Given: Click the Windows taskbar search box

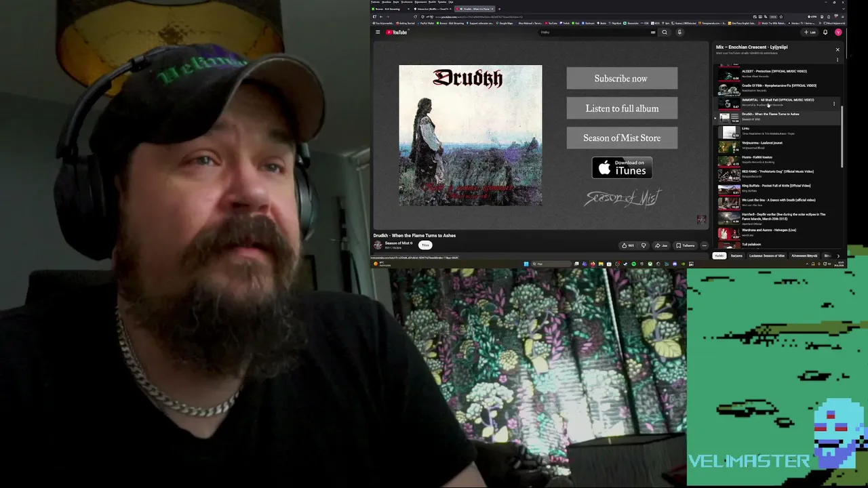Looking at the screenshot, I should coord(551,264).
